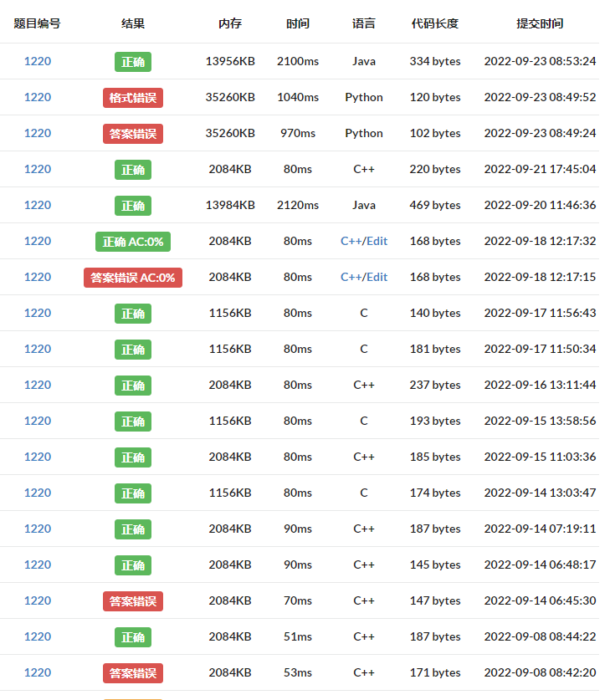Screen dimensions: 610x700
Task: Open problem 1220 link for 469 bytes Java submission
Action: [38, 206]
